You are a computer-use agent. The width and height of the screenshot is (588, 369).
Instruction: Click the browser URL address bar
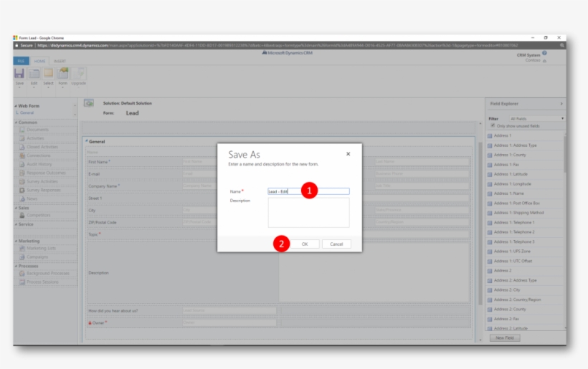click(278, 45)
